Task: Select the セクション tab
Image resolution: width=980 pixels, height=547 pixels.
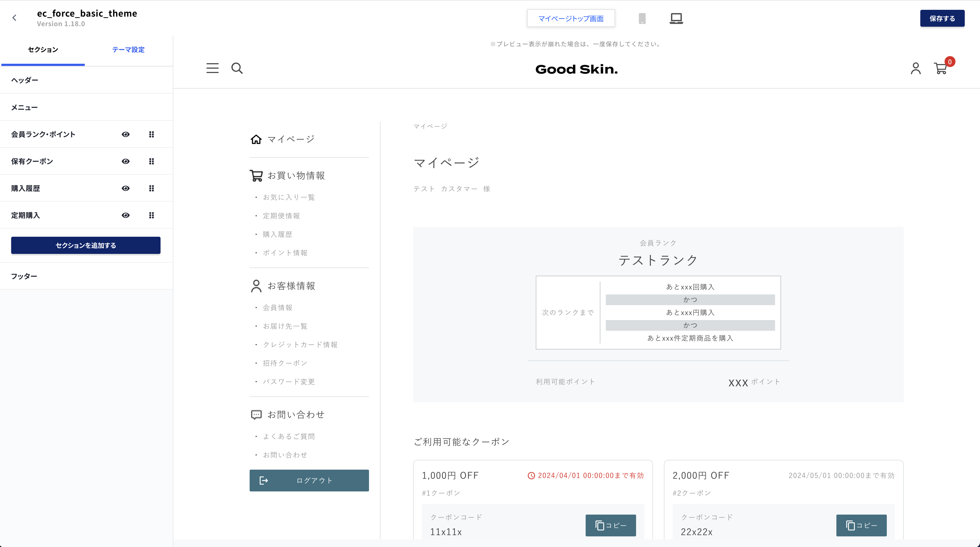Action: click(43, 50)
